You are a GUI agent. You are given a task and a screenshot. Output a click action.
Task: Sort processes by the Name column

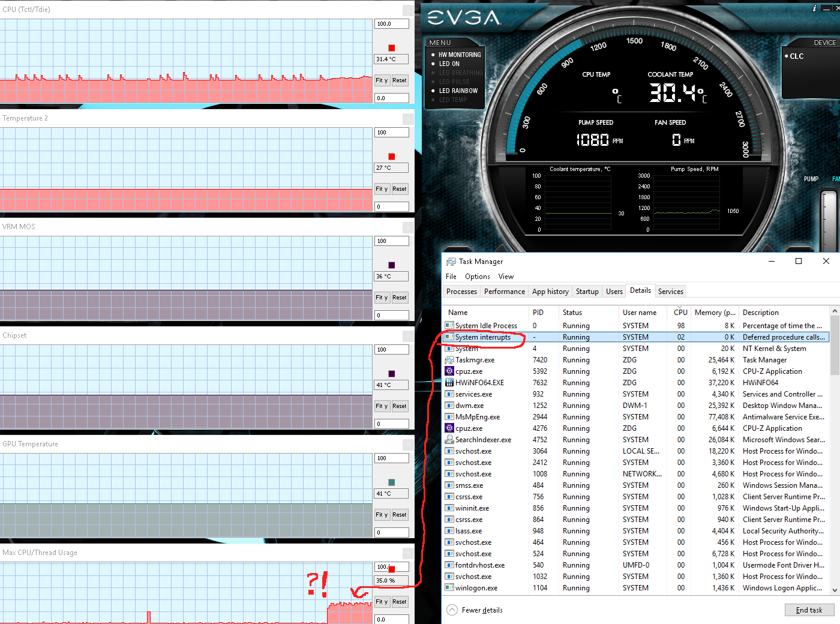tap(486, 313)
